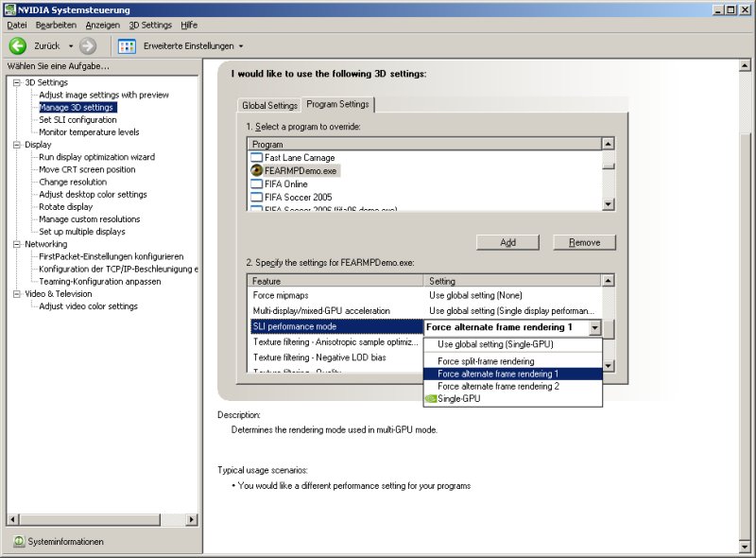
Task: Click the Erweiterte Einstellungen view icon
Action: pyautogui.click(x=127, y=45)
